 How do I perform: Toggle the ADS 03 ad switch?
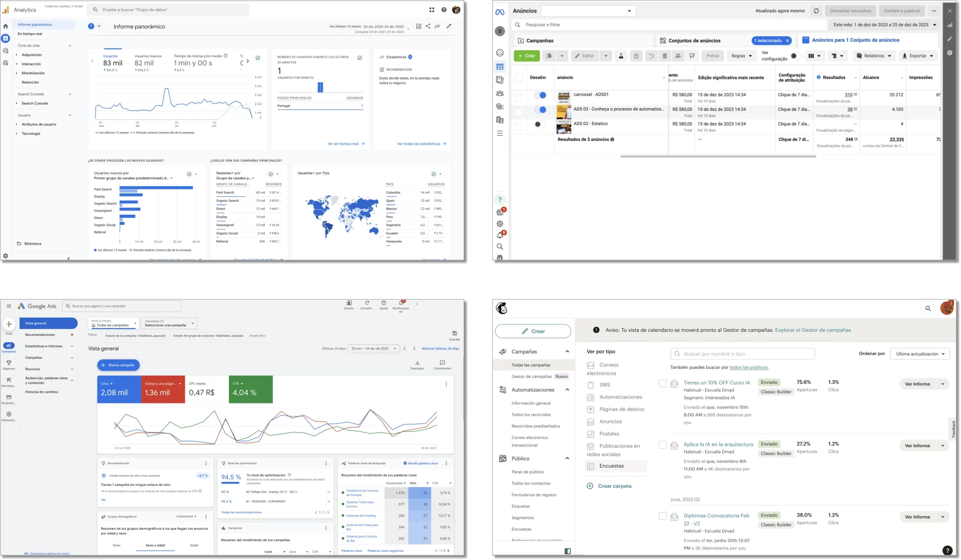point(540,110)
